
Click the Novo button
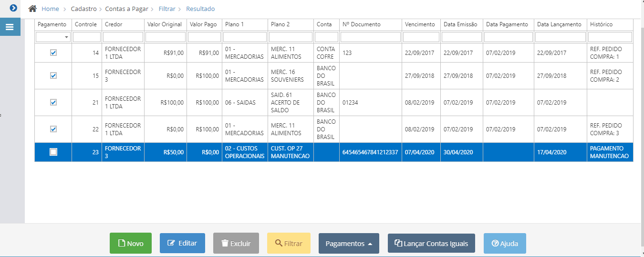point(131,243)
